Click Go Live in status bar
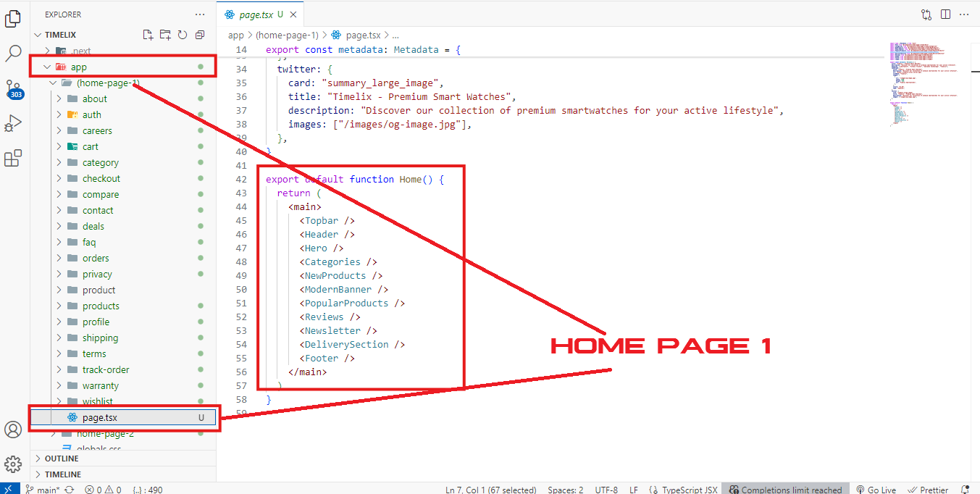The height and width of the screenshot is (494, 980). pyautogui.click(x=876, y=490)
